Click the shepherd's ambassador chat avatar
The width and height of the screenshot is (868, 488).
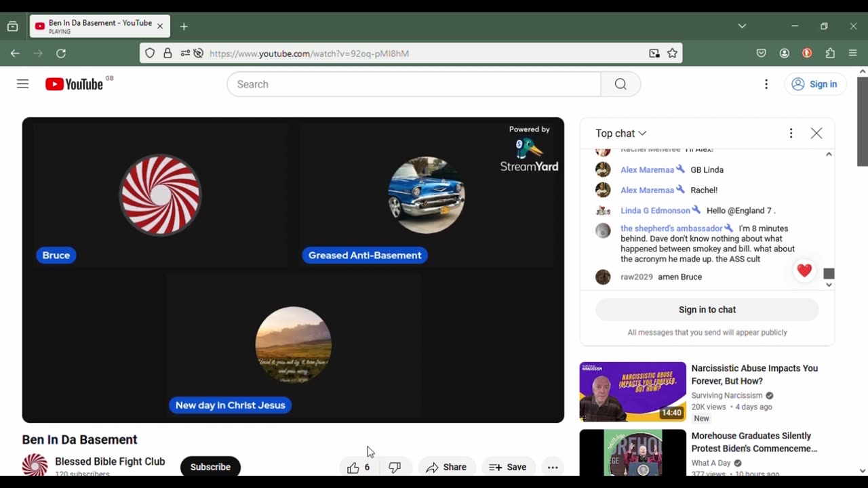pyautogui.click(x=603, y=231)
